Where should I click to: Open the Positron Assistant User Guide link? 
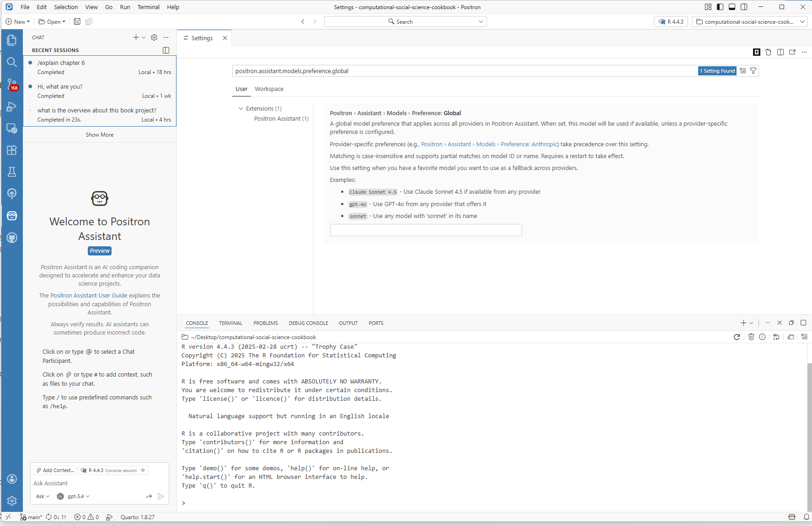89,296
